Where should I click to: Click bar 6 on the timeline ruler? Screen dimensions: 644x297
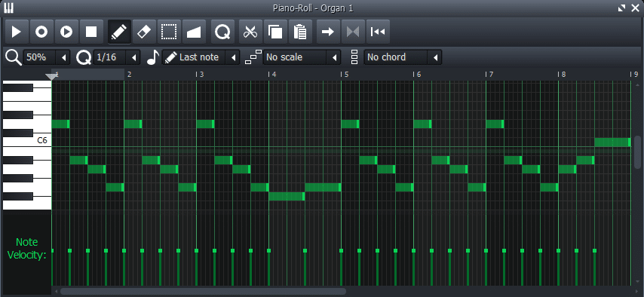417,75
